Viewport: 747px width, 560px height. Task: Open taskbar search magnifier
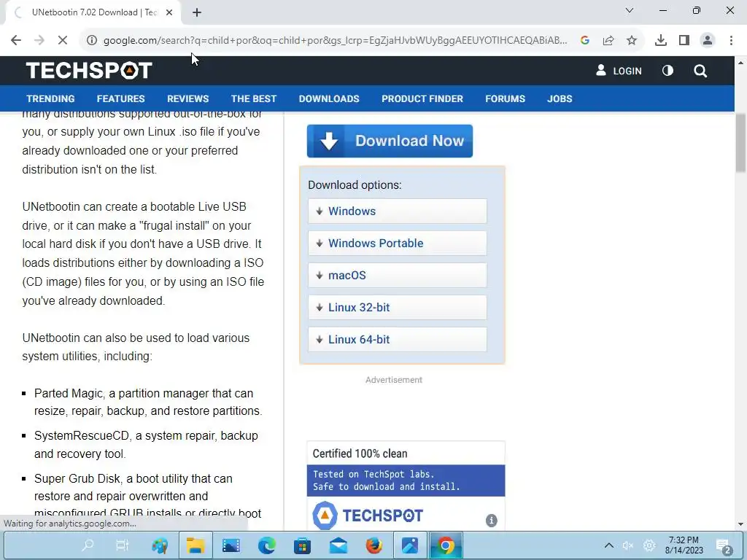(88, 545)
